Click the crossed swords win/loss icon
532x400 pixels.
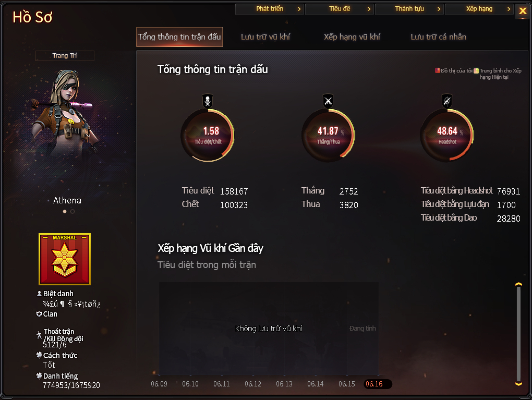[328, 101]
